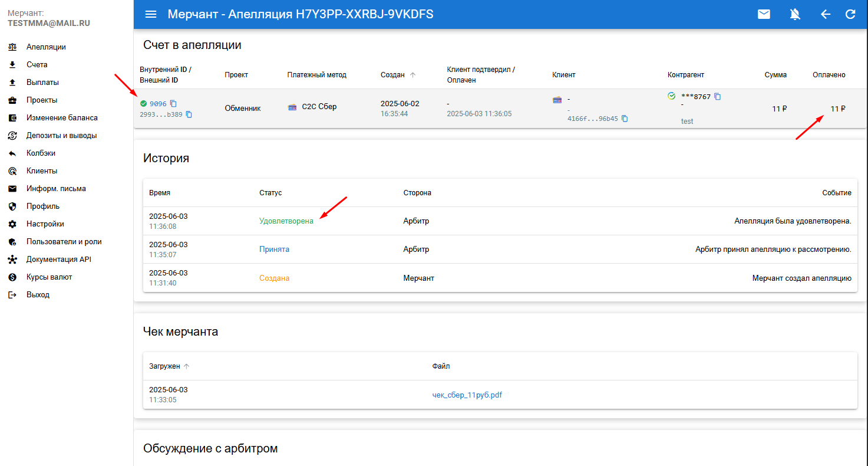Go to Документация API section
Screen dimensions: 868x466
tap(58, 260)
